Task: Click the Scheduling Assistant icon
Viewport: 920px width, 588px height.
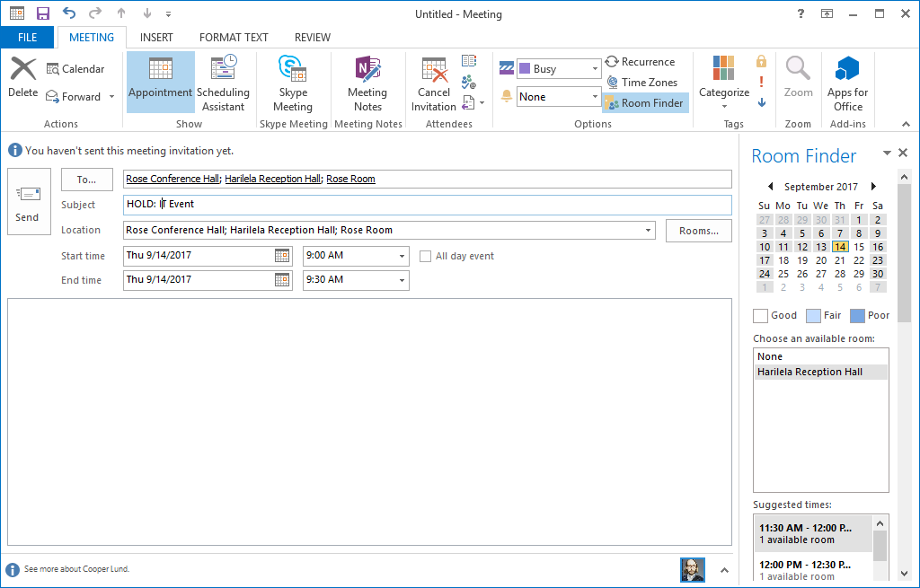Action: coord(223,69)
